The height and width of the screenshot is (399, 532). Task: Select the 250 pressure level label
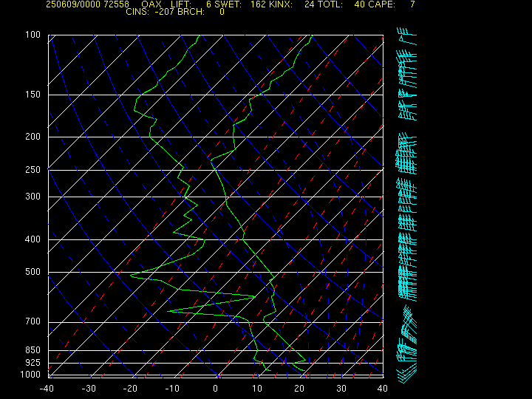pos(33,169)
